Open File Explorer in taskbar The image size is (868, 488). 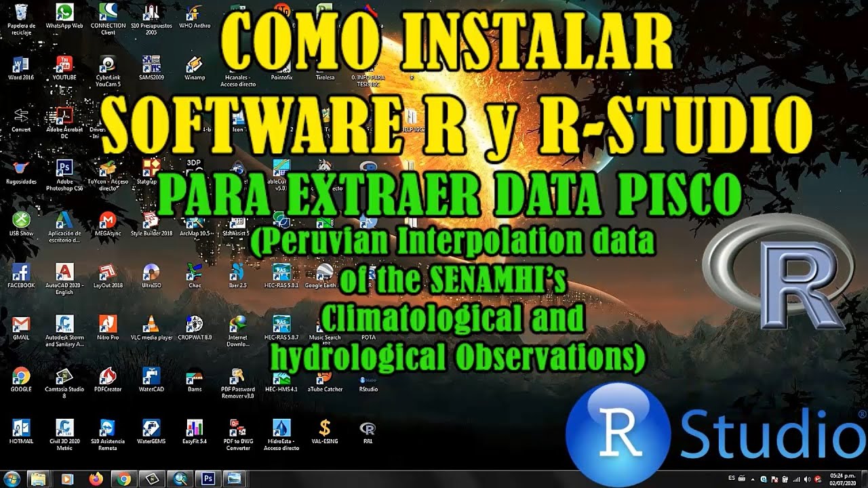pos(38,479)
